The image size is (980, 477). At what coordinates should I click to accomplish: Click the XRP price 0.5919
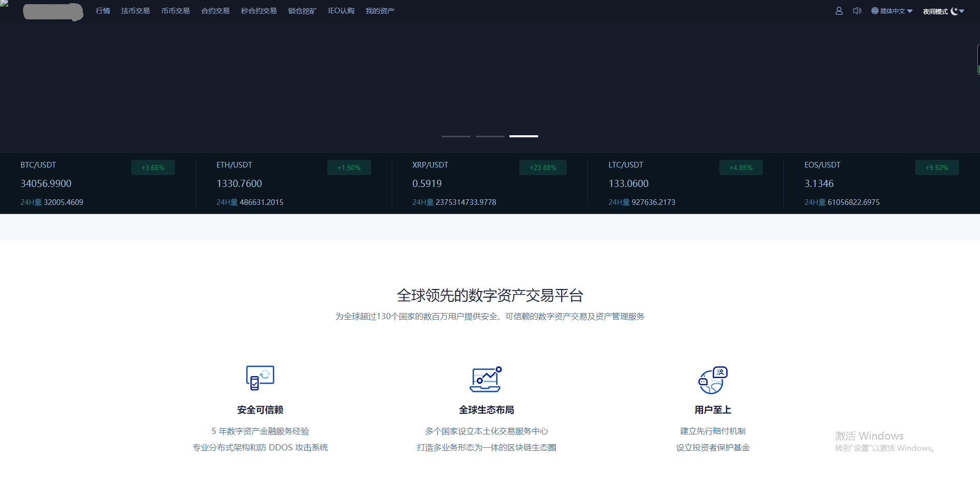427,183
